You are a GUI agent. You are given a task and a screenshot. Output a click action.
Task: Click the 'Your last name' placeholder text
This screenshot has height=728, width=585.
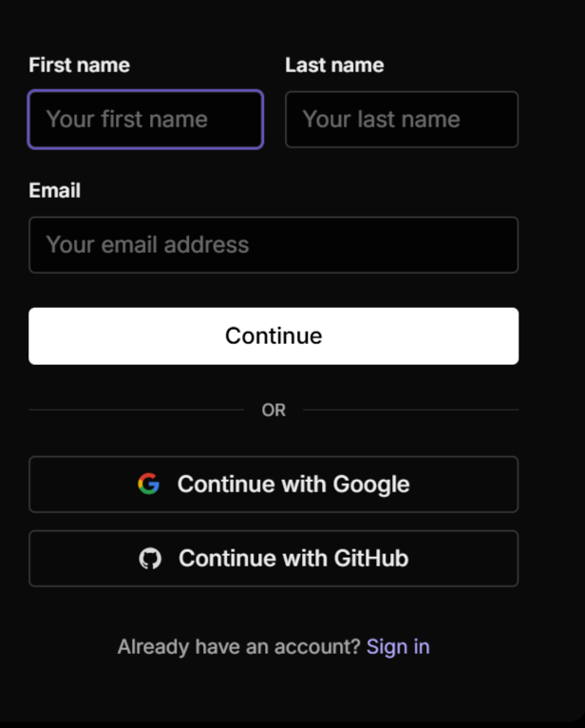(382, 120)
